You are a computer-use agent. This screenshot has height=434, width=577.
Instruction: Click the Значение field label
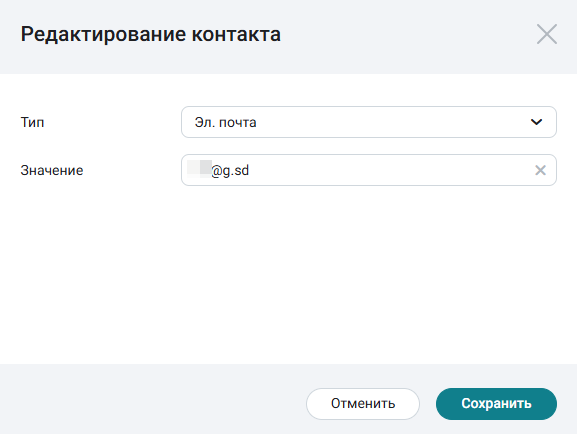pos(52,170)
